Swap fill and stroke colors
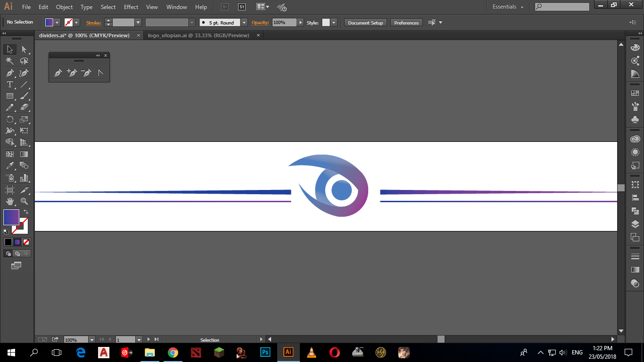The image size is (644, 362). click(x=26, y=212)
